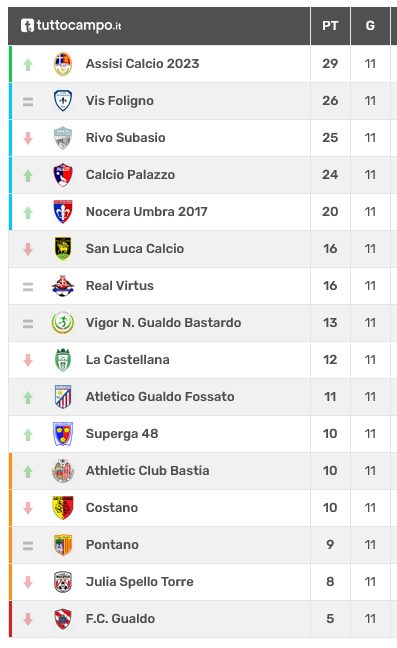Open Atletico Gualdo Fossato team page
The height and width of the screenshot is (648, 397).
coord(160,397)
